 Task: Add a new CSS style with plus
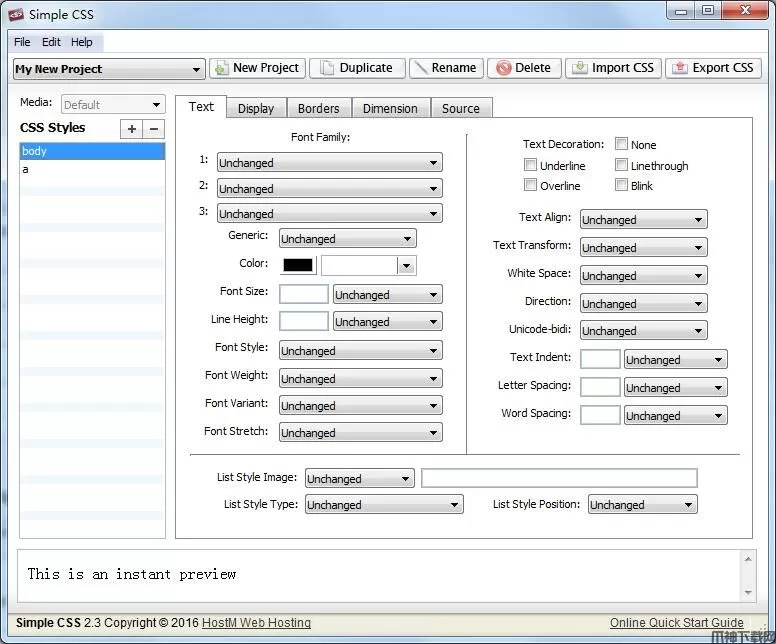tap(131, 129)
